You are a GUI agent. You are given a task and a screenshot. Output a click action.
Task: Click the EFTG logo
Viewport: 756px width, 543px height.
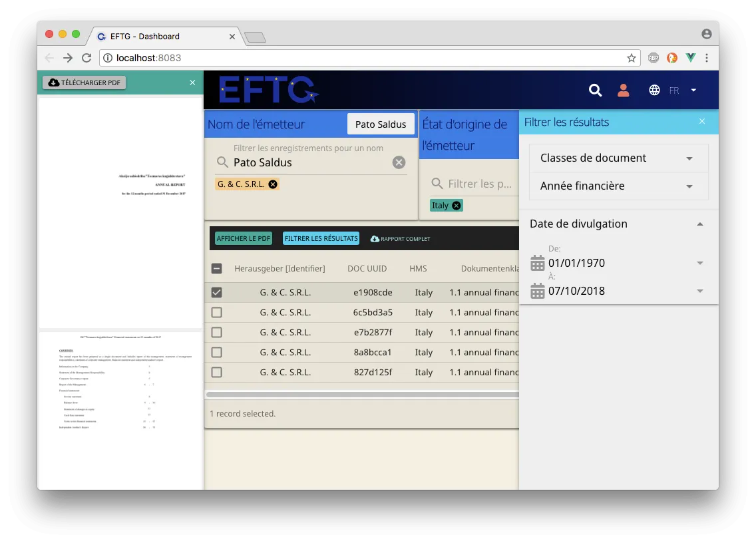269,90
